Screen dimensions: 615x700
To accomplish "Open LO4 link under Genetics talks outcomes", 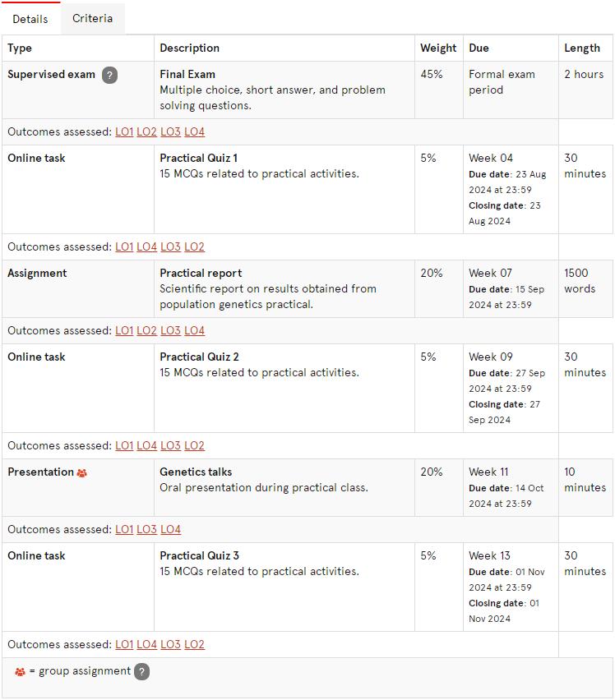I will coord(171,529).
